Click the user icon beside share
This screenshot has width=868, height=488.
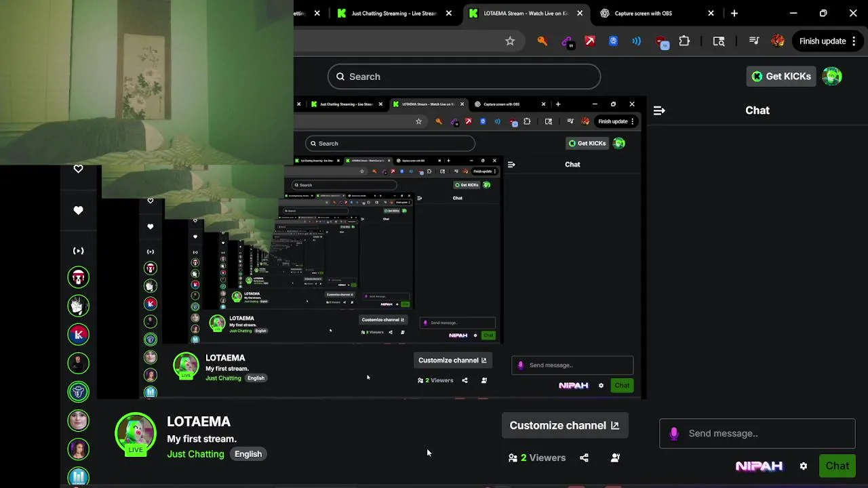click(x=615, y=458)
